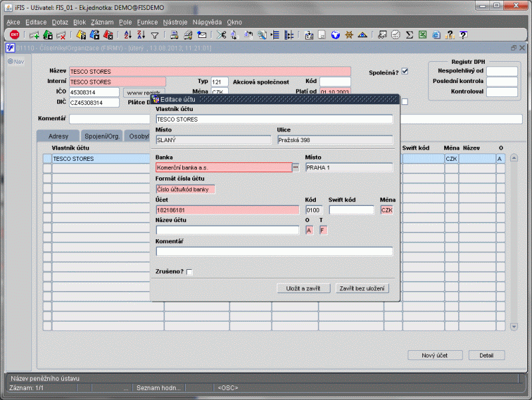Click the clock history icon

tap(396, 35)
